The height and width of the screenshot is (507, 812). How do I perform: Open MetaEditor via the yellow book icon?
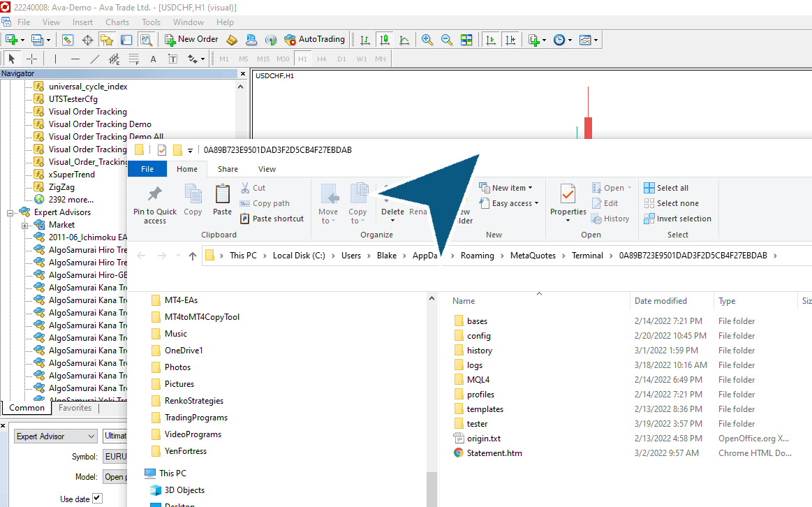pos(232,40)
